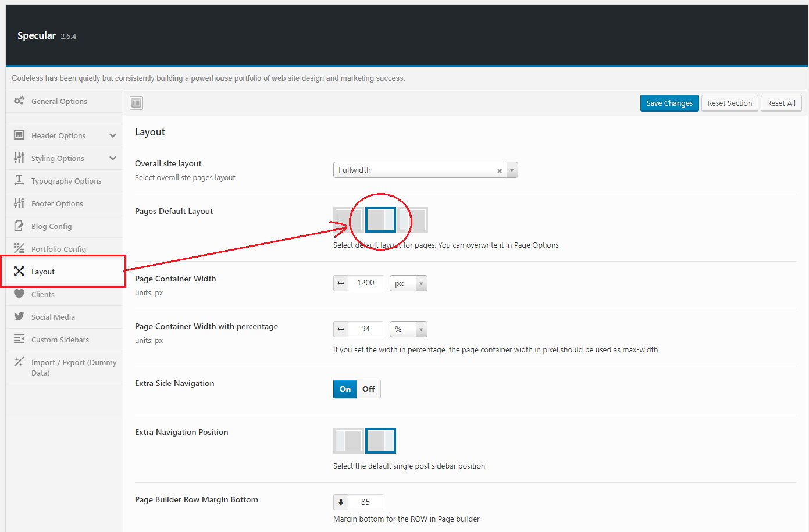Choose the selected middle Pages Default Layout thumbnail

(x=380, y=220)
